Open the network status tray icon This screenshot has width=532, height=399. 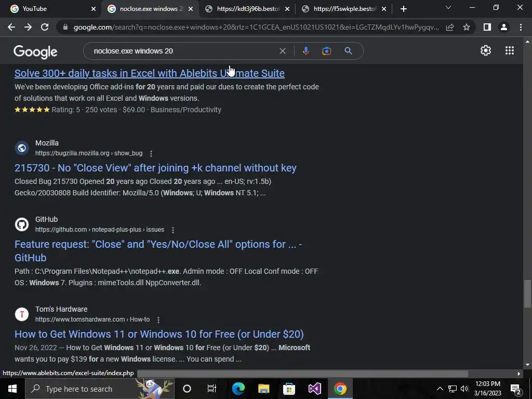(453, 389)
